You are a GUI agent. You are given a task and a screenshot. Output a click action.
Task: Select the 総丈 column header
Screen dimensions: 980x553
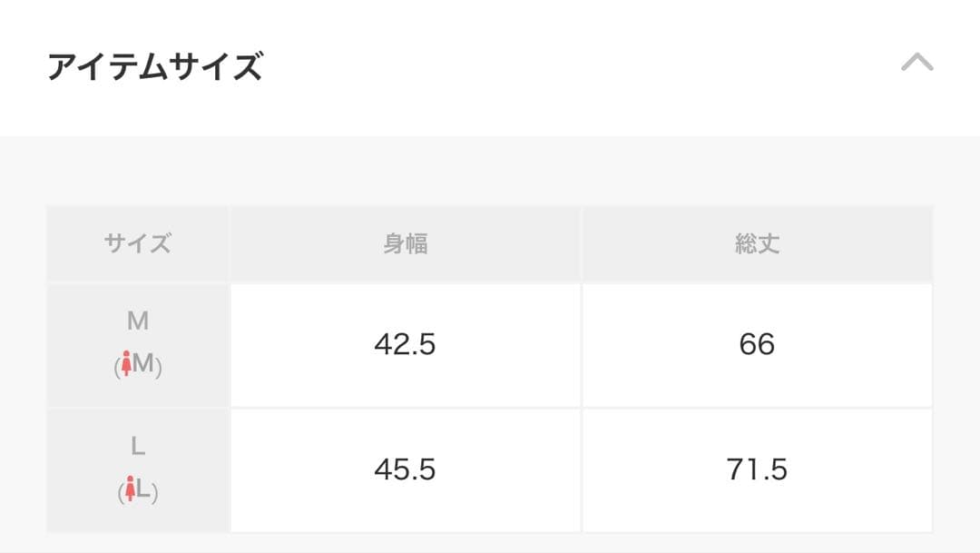(757, 243)
